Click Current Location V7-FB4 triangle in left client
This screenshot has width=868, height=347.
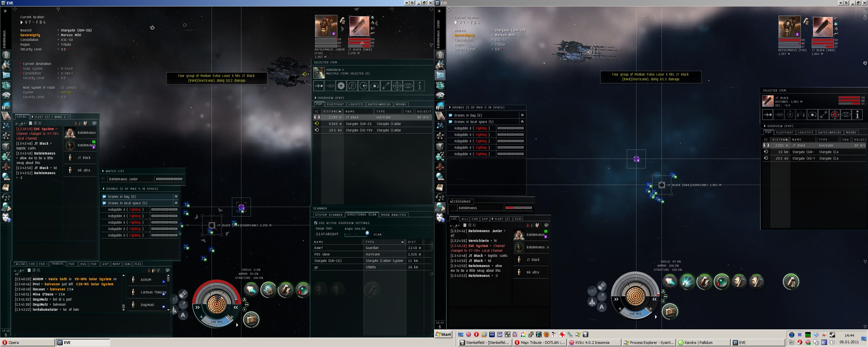(x=22, y=22)
